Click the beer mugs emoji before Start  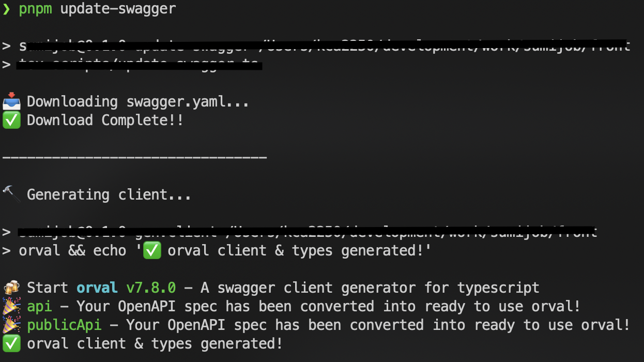11,288
